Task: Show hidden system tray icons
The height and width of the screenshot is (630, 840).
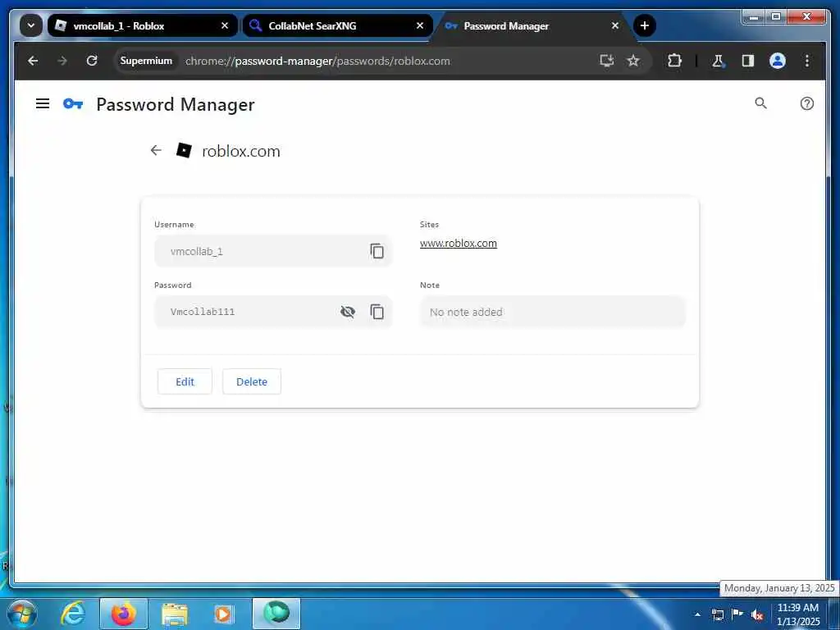Action: tap(697, 614)
